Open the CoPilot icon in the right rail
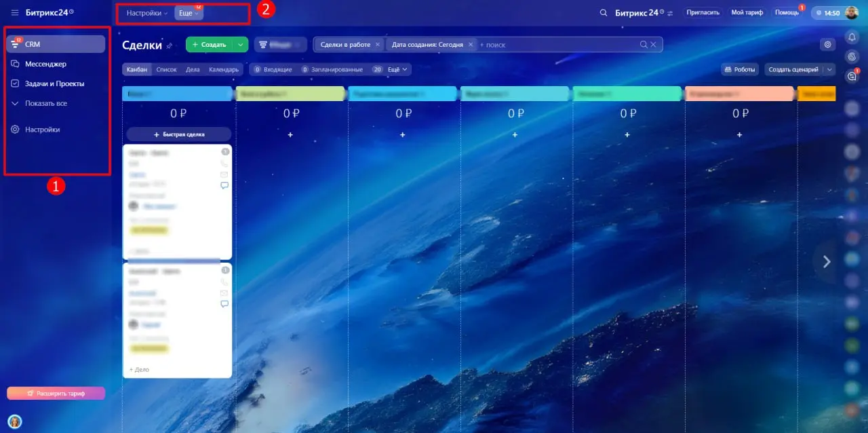 click(x=852, y=56)
